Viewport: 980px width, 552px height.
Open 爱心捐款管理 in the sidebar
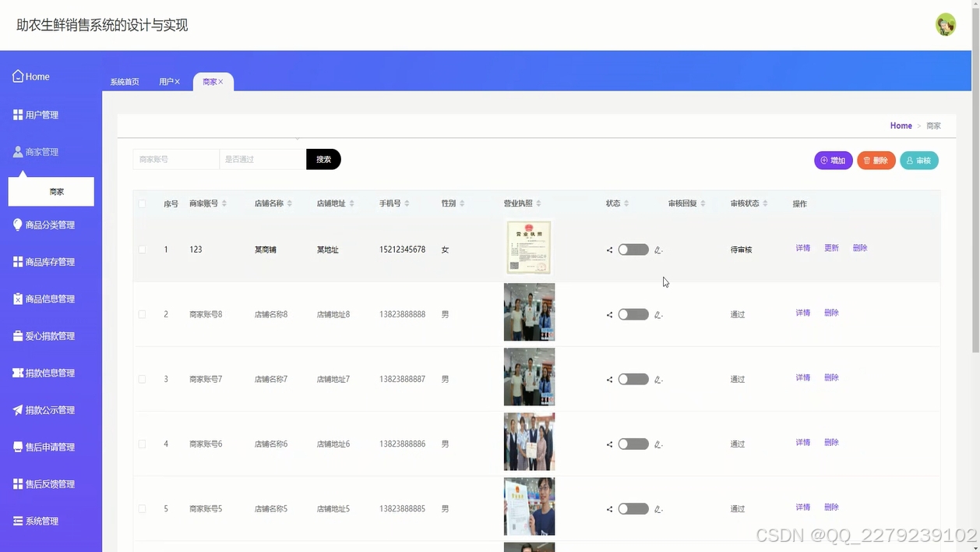click(44, 336)
